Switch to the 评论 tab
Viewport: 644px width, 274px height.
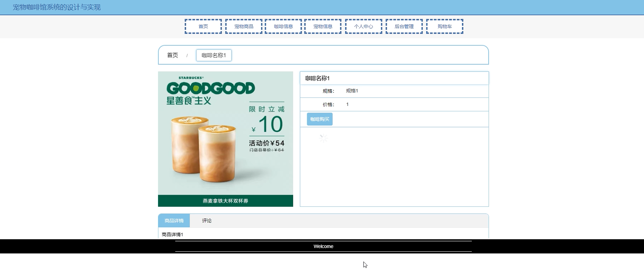207,221
